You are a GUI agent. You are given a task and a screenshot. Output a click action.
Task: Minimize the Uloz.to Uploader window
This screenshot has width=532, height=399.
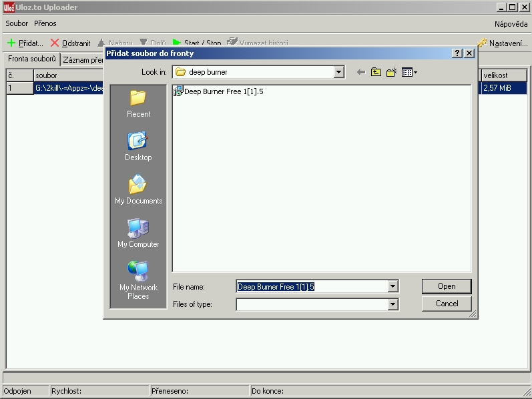pos(501,7)
